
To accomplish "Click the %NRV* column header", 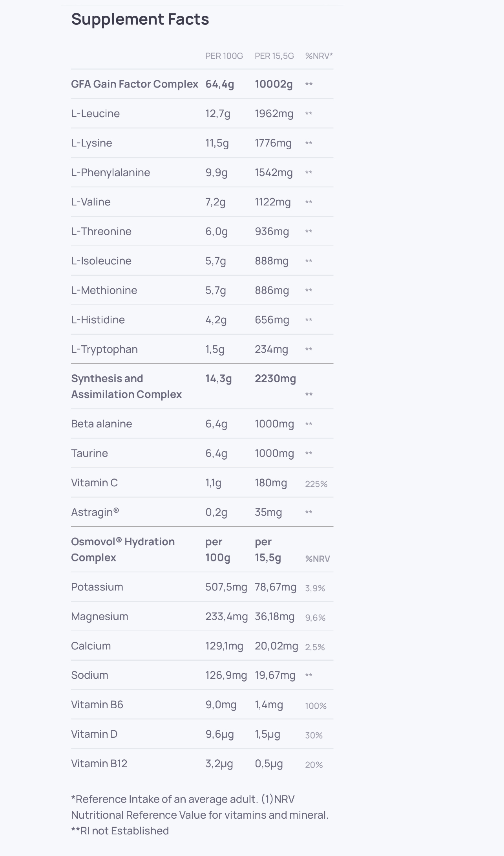I will click(x=319, y=56).
